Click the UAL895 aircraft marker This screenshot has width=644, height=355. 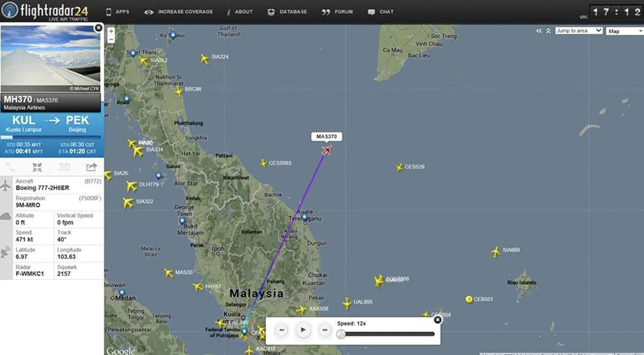coord(347,302)
